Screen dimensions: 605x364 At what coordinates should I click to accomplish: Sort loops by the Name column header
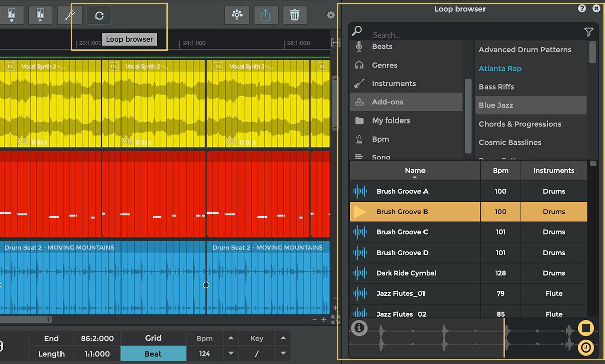415,171
